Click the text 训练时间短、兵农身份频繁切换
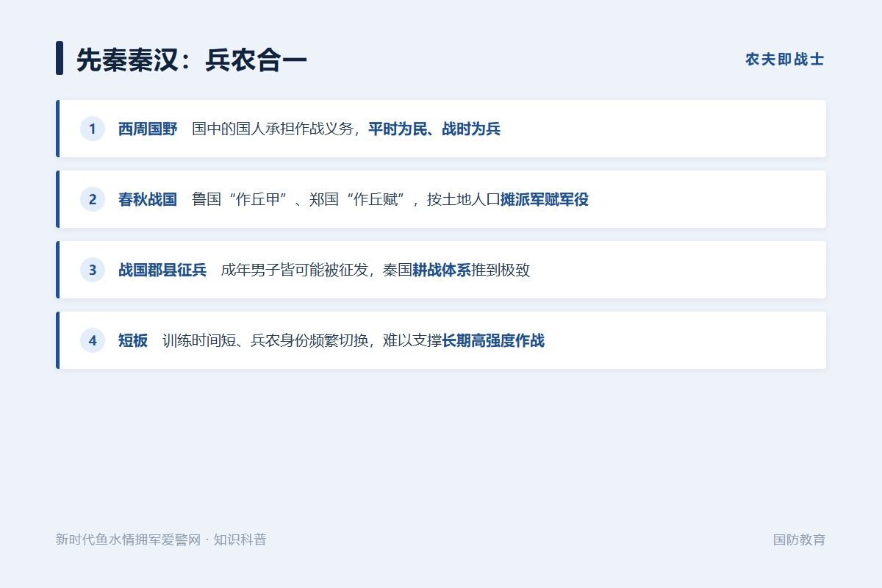 click(x=265, y=341)
